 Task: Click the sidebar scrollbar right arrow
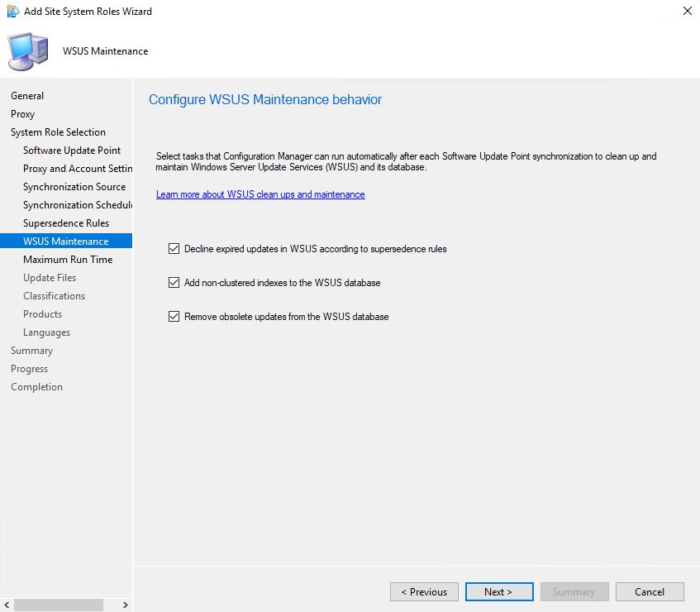point(125,605)
